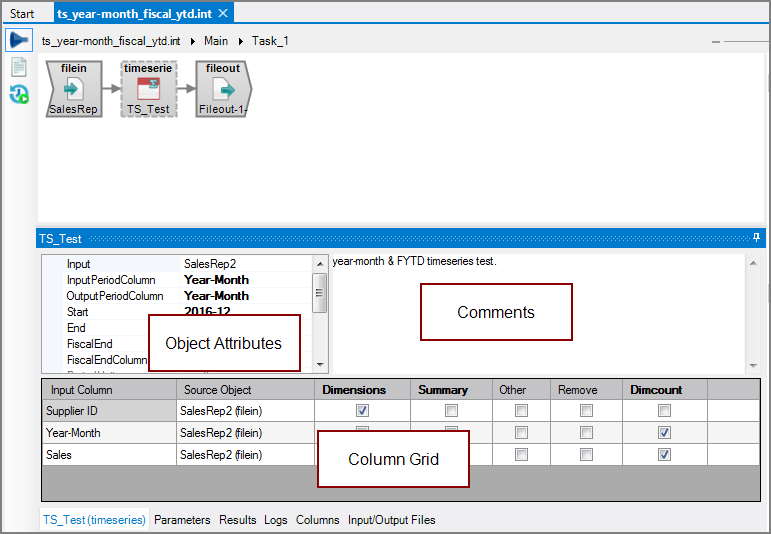Viewport: 771px width, 534px height.
Task: Toggle Remove checkbox for Year-Month
Action: click(x=586, y=433)
